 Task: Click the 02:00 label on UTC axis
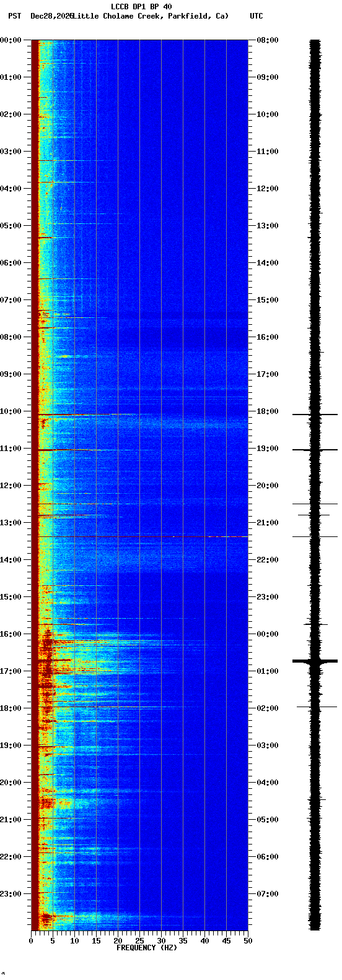(268, 708)
